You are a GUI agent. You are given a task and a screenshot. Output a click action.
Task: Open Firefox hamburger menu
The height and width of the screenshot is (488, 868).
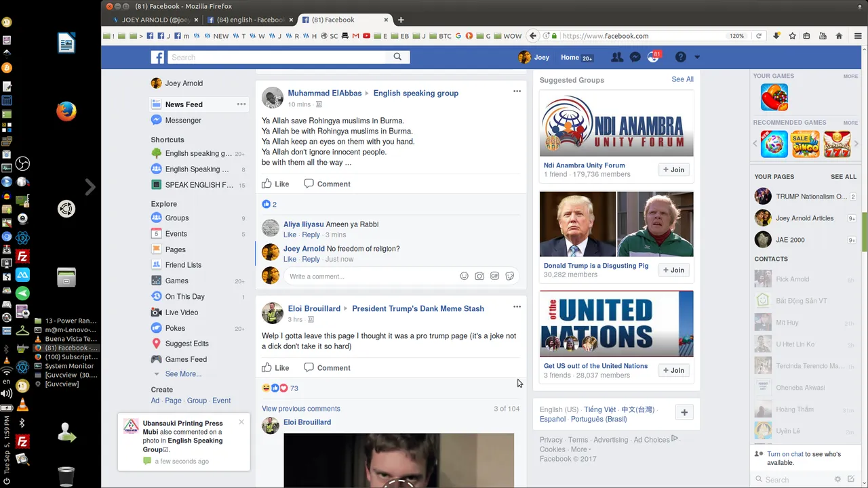click(x=858, y=36)
